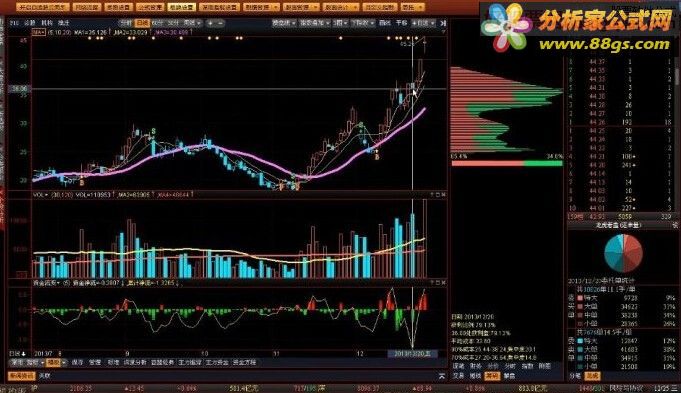This screenshot has width=681, height=393.
Task: Click the pie chart of order distribution
Action: point(623,254)
